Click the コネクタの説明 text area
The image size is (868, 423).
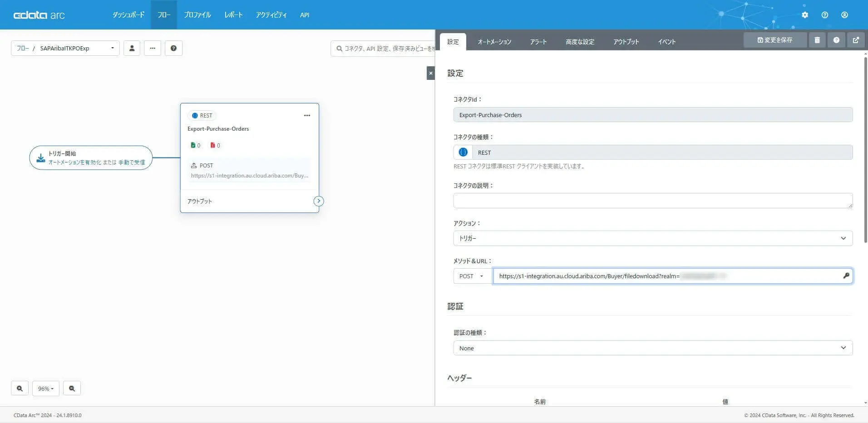tap(653, 201)
